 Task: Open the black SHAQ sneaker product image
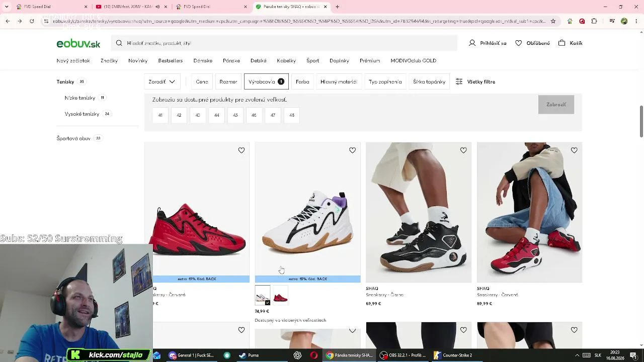(x=419, y=212)
